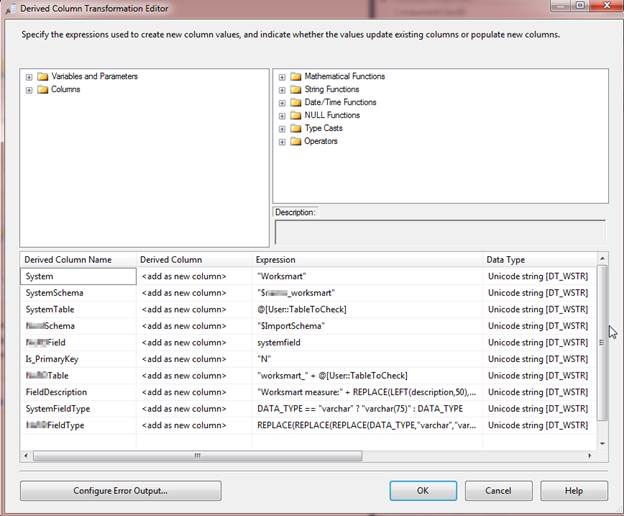
Task: Click the Variables and Parameters folder icon
Action: coord(43,77)
